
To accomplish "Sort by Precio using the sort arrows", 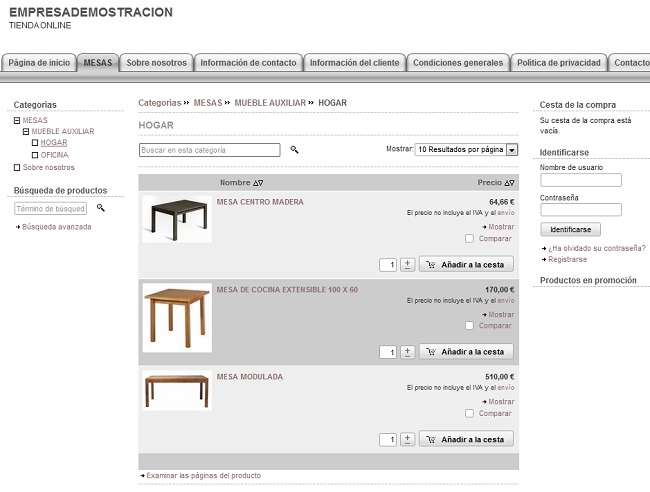I will 509,183.
